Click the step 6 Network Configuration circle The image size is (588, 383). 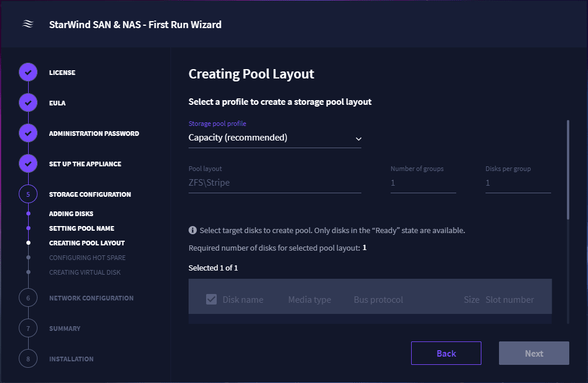pos(28,298)
